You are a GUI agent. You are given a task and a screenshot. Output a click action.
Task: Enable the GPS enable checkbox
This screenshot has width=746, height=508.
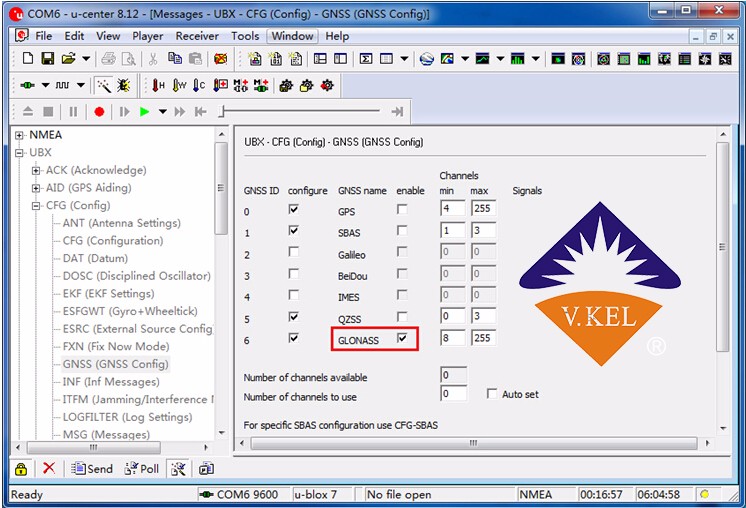(x=402, y=210)
